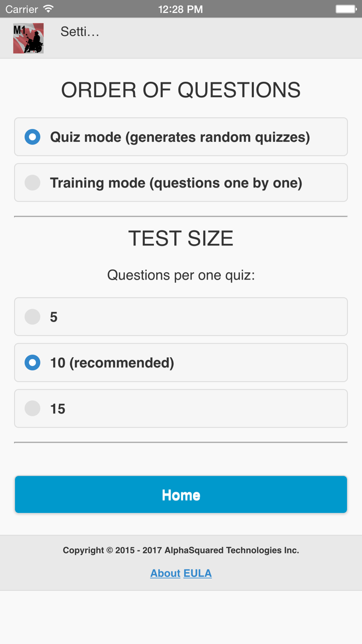Open the About page
Screen dimensions: 362x644
click(165, 573)
